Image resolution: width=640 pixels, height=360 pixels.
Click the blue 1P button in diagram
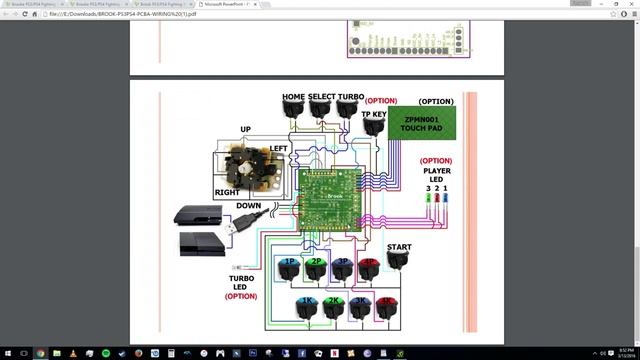point(289,269)
